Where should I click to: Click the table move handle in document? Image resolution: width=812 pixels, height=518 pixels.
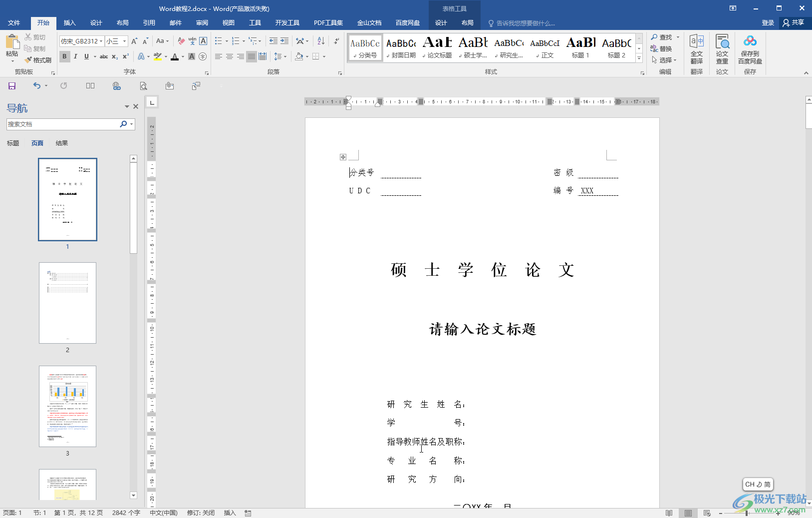pyautogui.click(x=343, y=157)
